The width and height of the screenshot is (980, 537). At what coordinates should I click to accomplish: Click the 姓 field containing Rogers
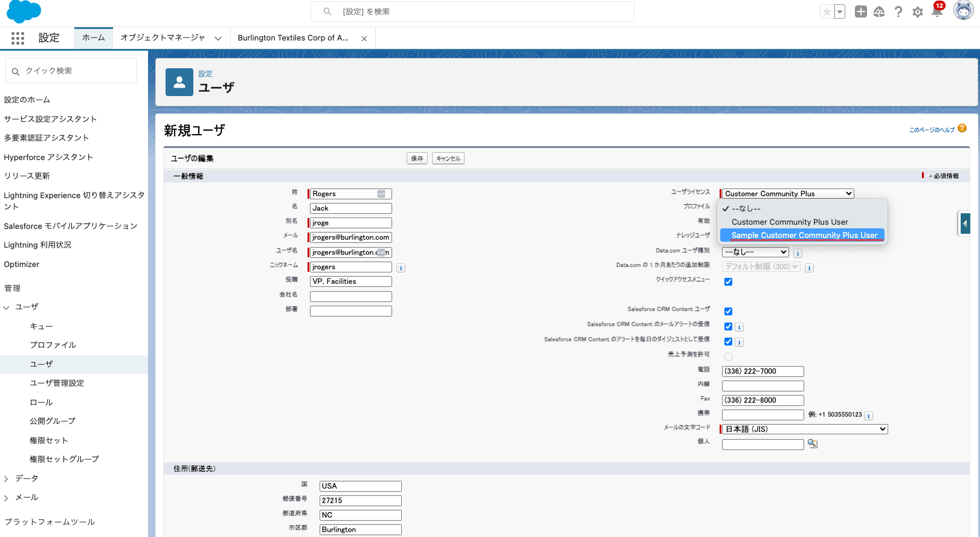pos(350,194)
